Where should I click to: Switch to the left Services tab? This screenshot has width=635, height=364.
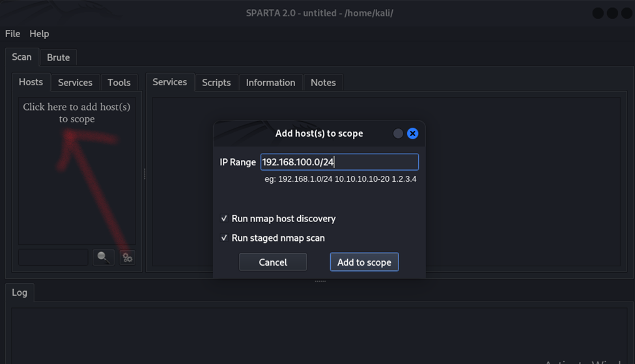click(x=75, y=83)
